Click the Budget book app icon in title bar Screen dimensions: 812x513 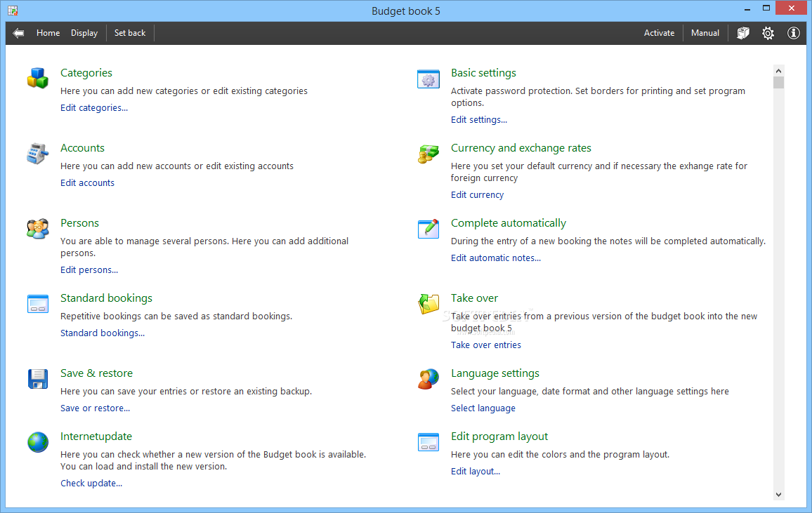point(13,11)
